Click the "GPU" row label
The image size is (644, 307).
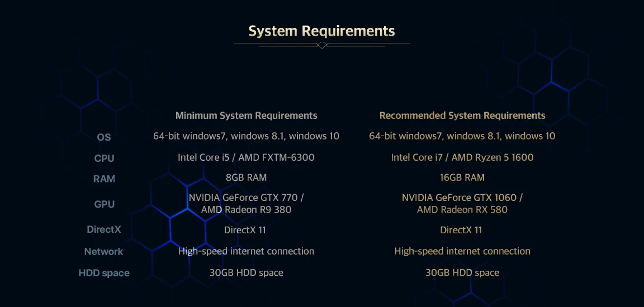click(105, 204)
